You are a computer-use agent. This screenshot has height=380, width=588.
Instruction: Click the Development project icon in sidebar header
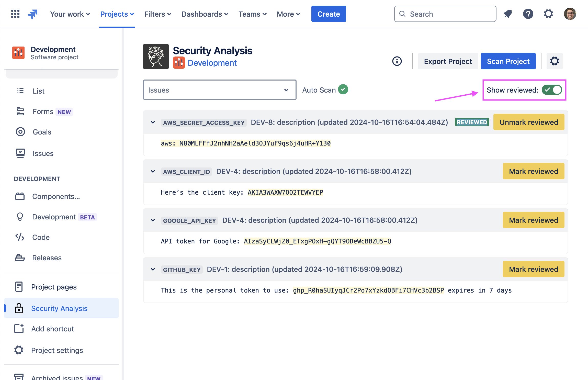click(x=18, y=53)
